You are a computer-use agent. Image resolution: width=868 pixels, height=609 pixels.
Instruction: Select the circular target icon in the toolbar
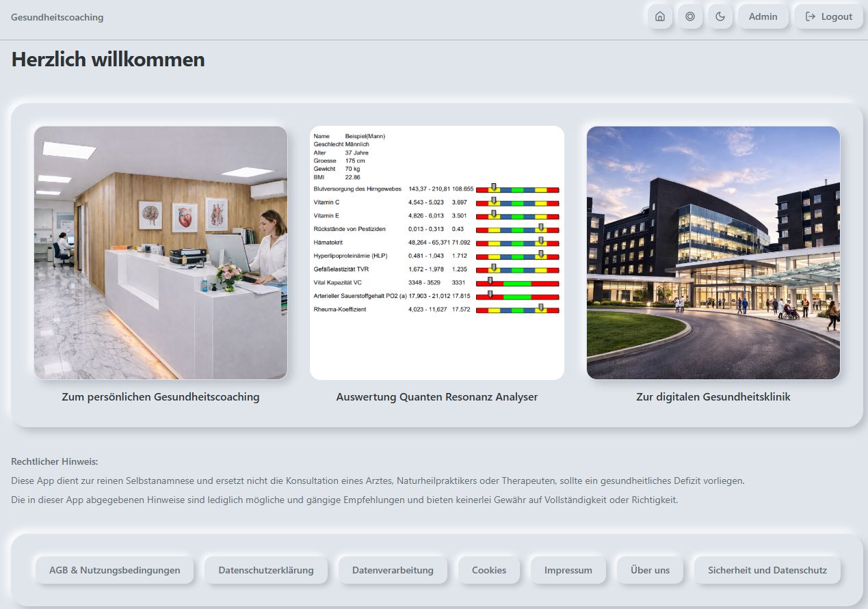pos(689,16)
